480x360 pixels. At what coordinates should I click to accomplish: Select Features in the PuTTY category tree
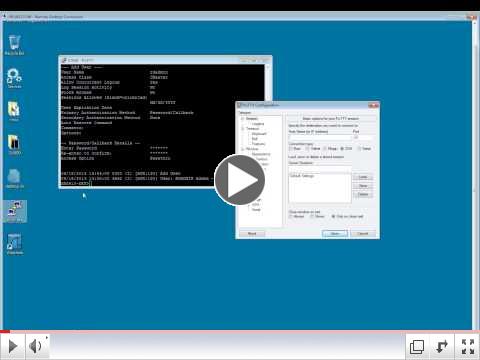point(259,144)
